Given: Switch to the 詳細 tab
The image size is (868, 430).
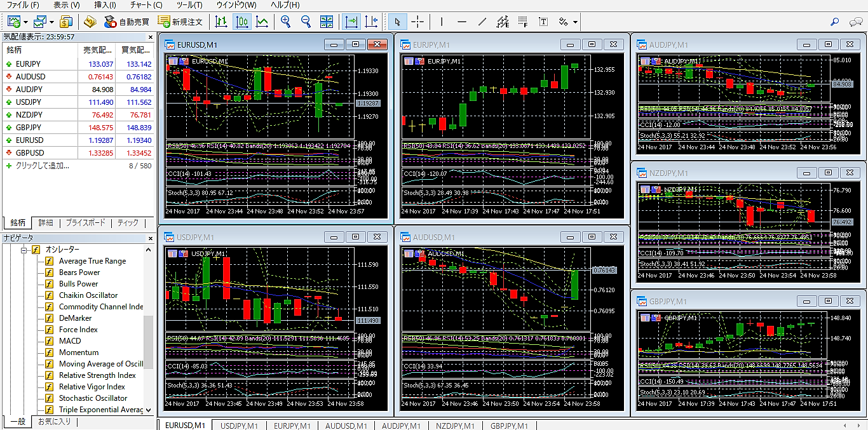Looking at the screenshot, I should click(x=46, y=223).
